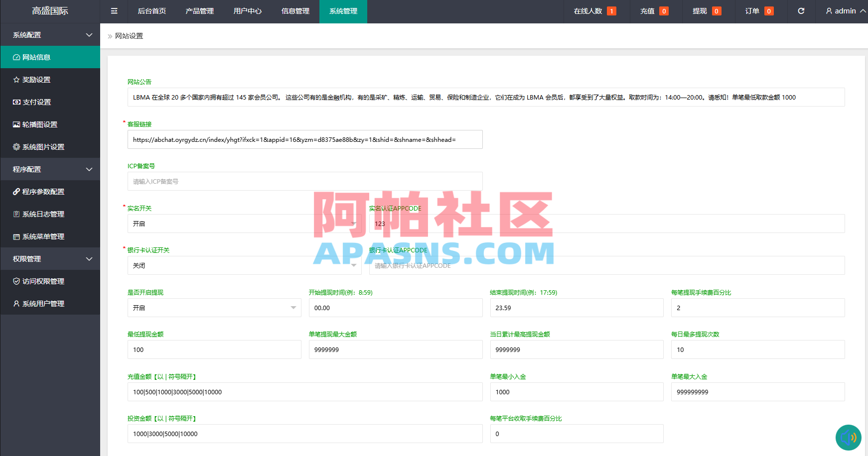Select the 系统管理 top menu tab
Screen dimensions: 868x456
[343, 11]
